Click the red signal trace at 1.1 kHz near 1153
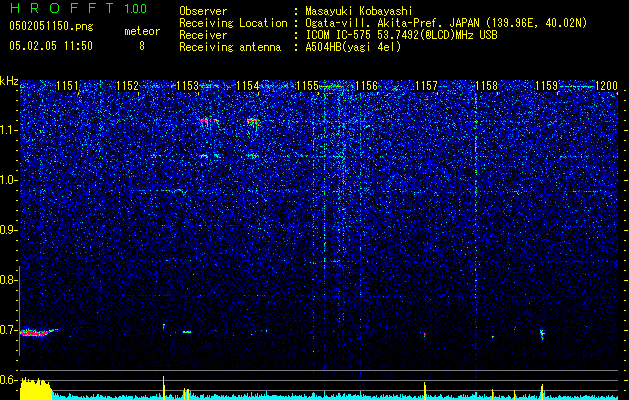Screen dimensions: 629x400 pos(209,120)
